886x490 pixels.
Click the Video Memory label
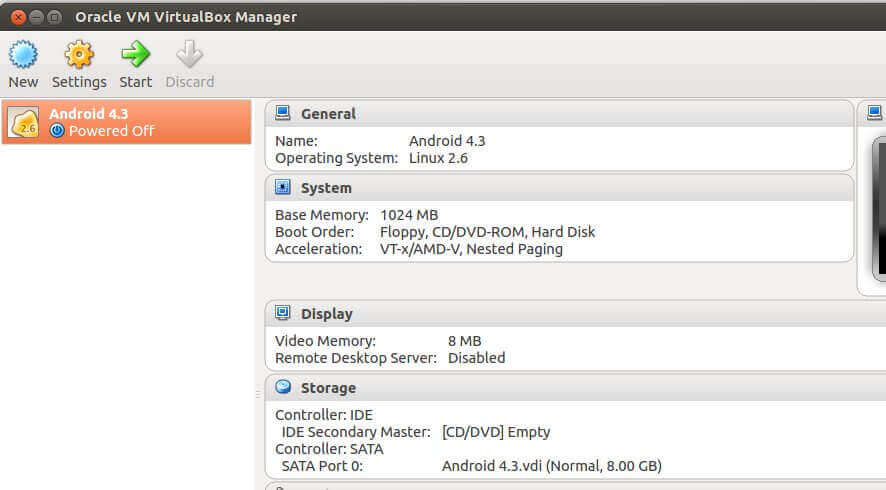(x=325, y=341)
